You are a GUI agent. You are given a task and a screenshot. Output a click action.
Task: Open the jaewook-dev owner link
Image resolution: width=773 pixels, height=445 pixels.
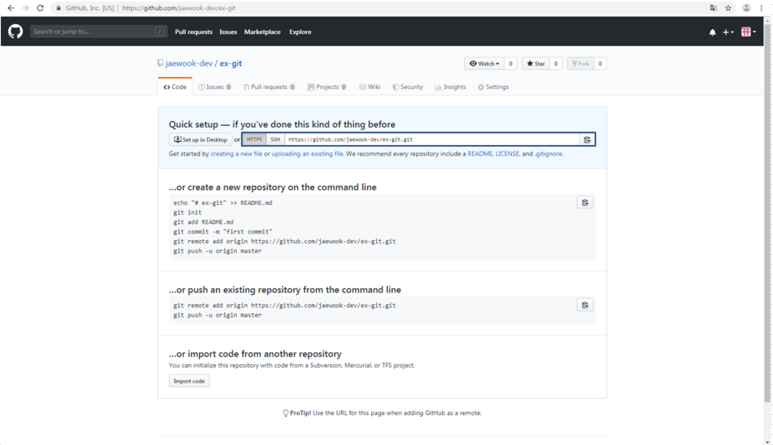pos(189,64)
